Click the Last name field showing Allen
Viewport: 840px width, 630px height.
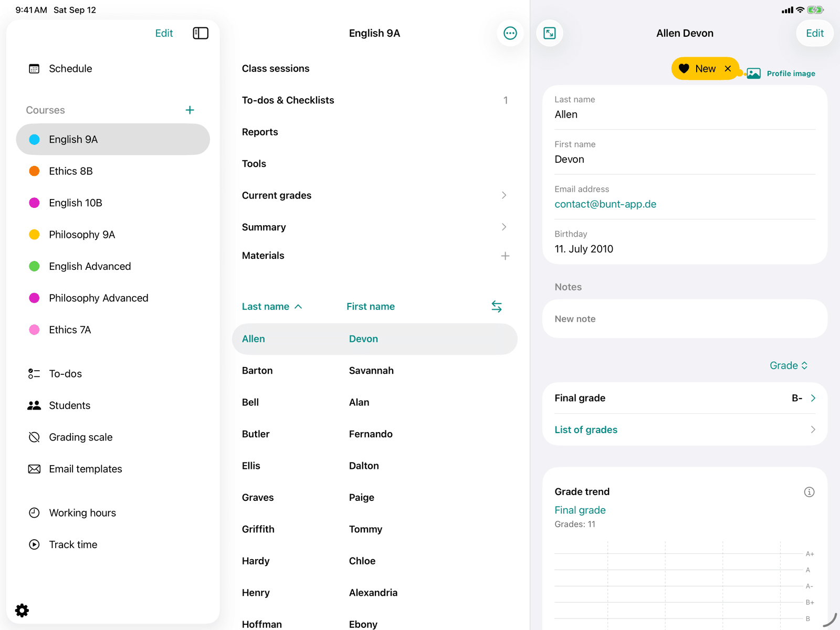(x=685, y=108)
